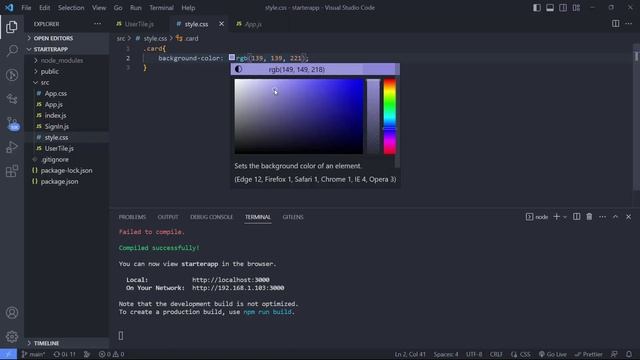Toggle primary side bar layout icon
Viewport: 640px width, 360px height.
(537, 8)
